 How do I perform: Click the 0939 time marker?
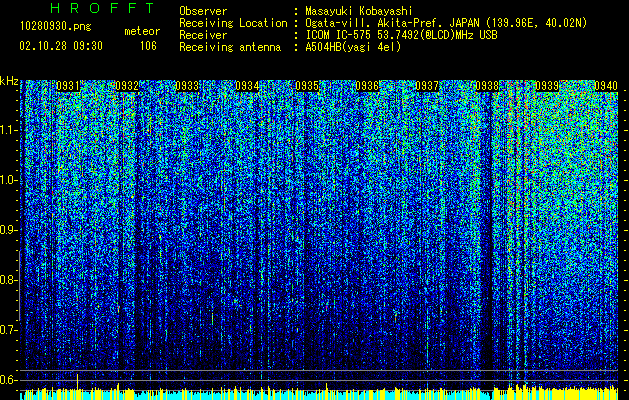point(547,86)
